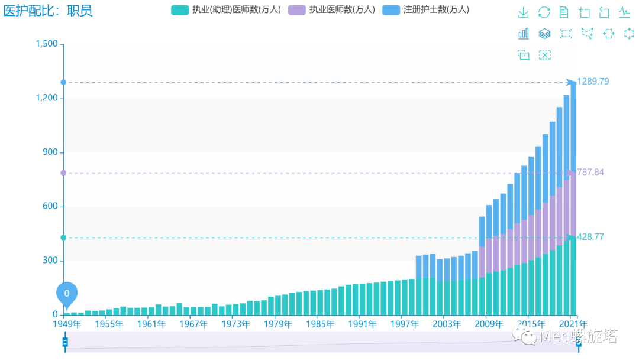Click the 1289.79 mark line label
This screenshot has width=639, height=364.
pos(593,82)
